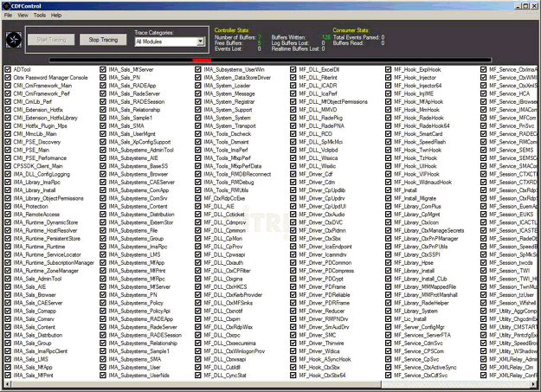541x392 pixels.
Task: Open the Tools menu
Action: (39, 16)
